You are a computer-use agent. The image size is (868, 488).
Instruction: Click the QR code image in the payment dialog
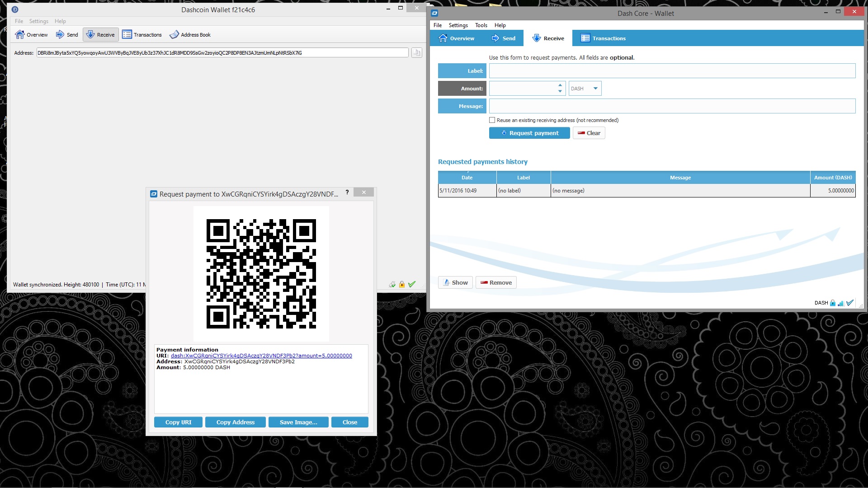261,274
